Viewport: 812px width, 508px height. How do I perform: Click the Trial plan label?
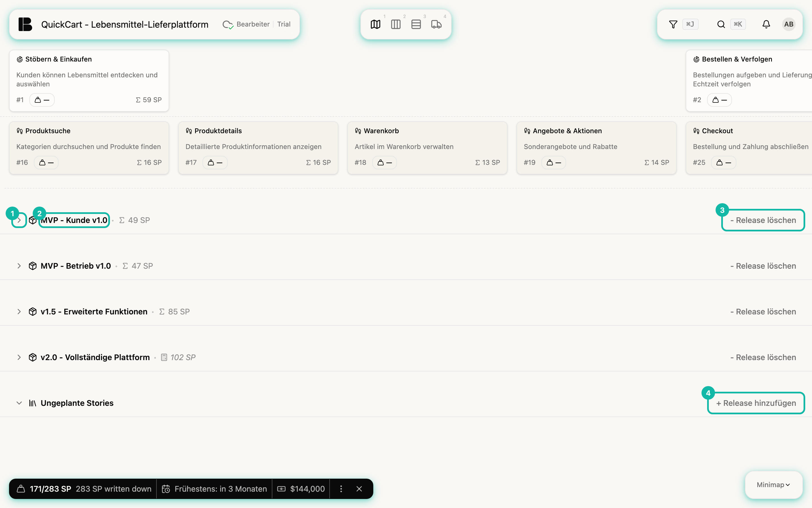tap(284, 24)
